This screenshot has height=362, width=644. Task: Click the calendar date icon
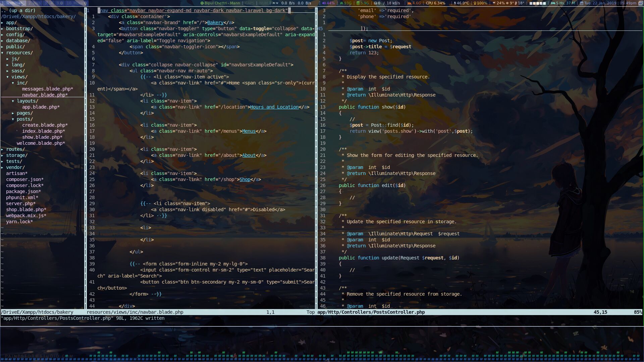pos(582,3)
